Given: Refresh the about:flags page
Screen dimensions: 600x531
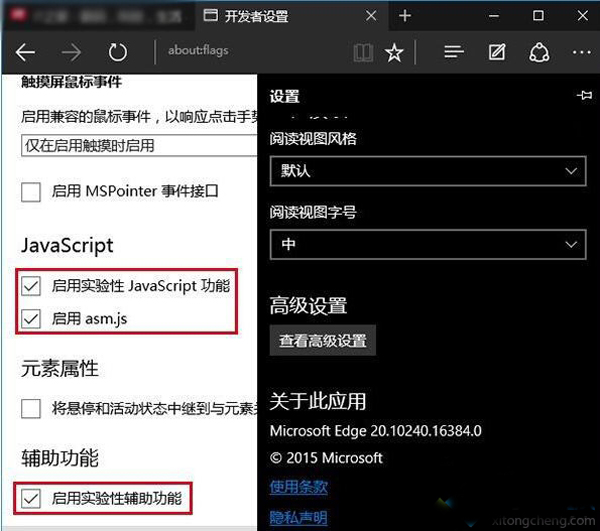Looking at the screenshot, I should [x=117, y=52].
